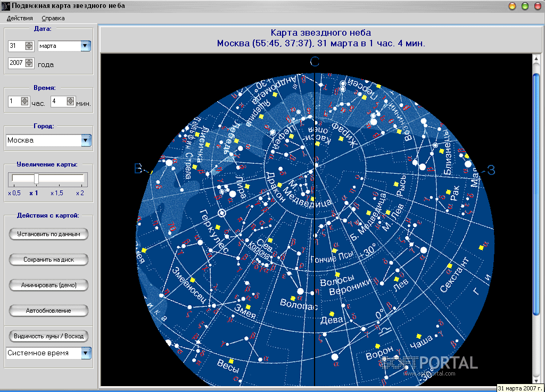Click the Змееносец constellation label
The image size is (545, 392).
click(x=190, y=285)
